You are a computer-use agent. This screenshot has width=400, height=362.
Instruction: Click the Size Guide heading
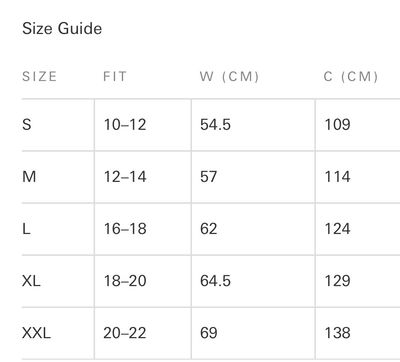coord(62,28)
